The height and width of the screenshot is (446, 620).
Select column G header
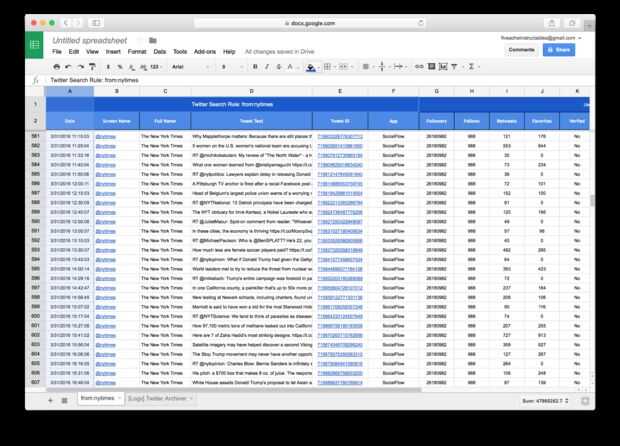coord(437,91)
